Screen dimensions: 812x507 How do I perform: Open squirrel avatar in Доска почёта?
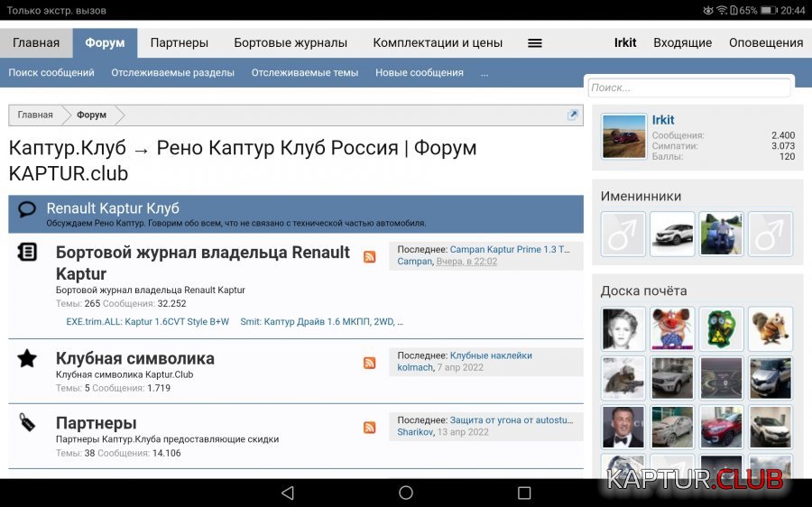pyautogui.click(x=770, y=329)
